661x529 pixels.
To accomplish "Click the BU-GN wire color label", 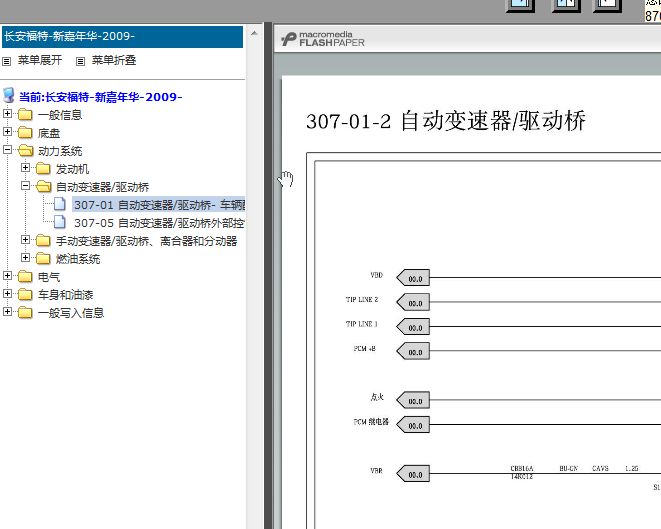I will click(x=569, y=469).
